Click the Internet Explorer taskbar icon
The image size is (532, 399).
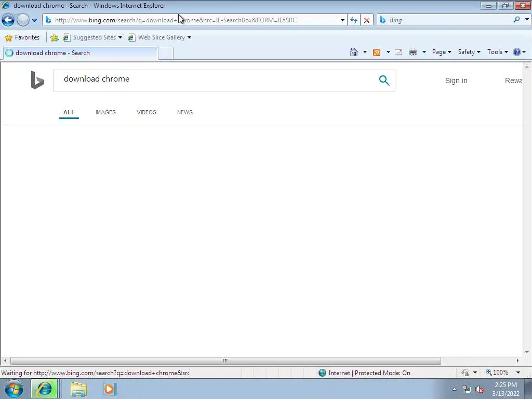[45, 389]
